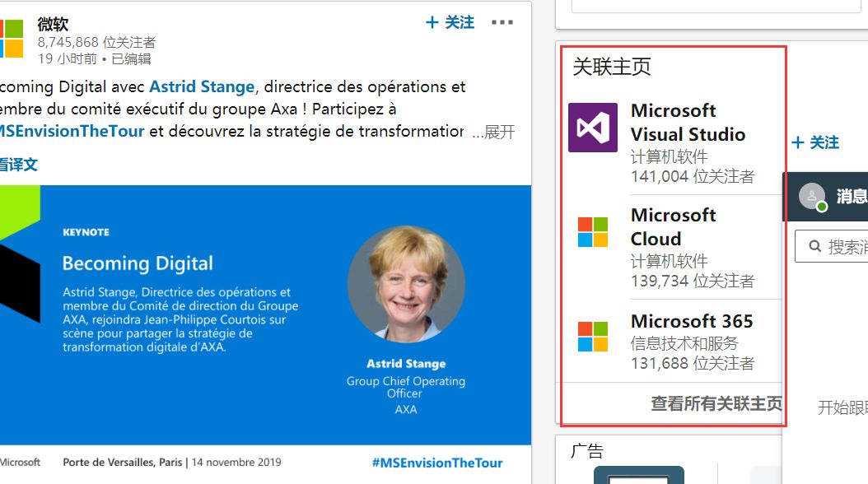Click the MSEnvisionTheTour hashtag in the post text
The image size is (868, 484).
[x=72, y=131]
